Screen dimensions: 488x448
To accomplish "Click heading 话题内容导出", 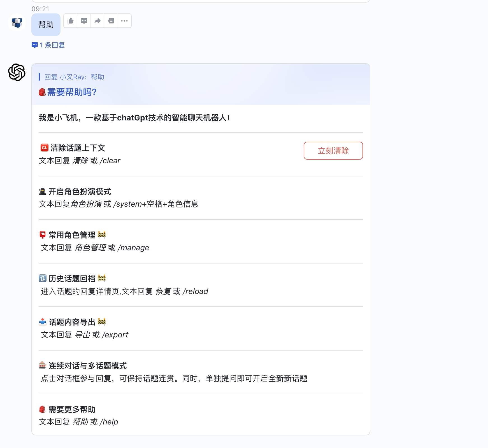I will click(72, 322).
